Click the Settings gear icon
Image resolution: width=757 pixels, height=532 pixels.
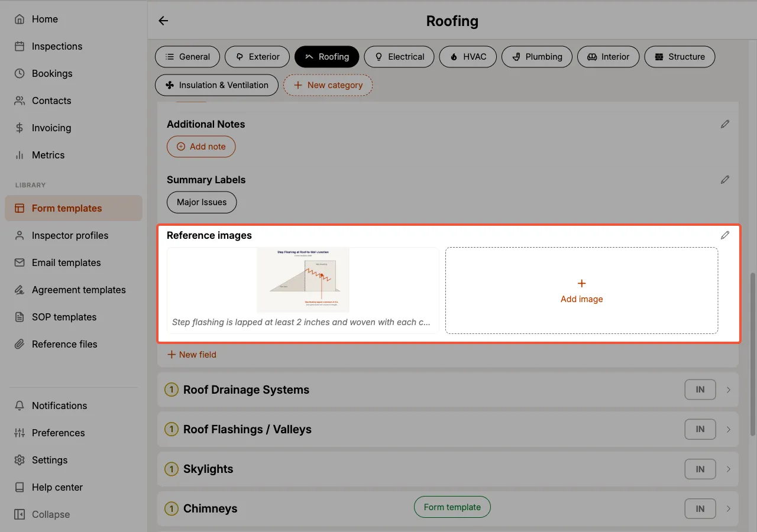(x=20, y=460)
